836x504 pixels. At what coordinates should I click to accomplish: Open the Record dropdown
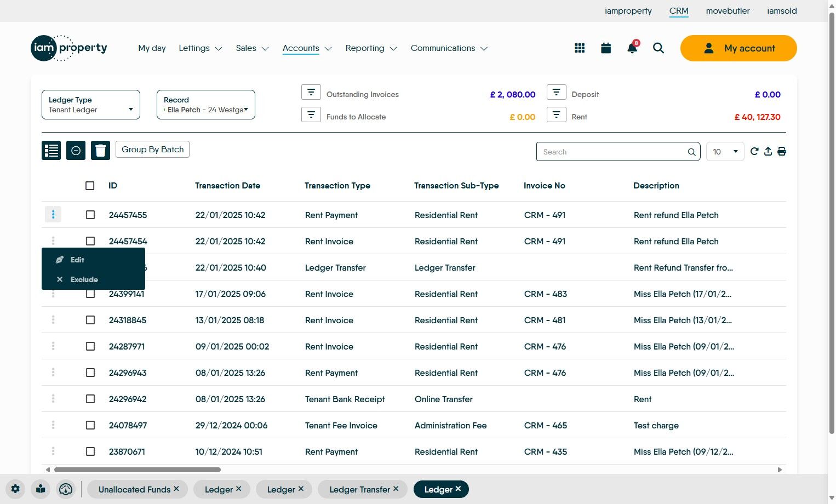pos(206,105)
